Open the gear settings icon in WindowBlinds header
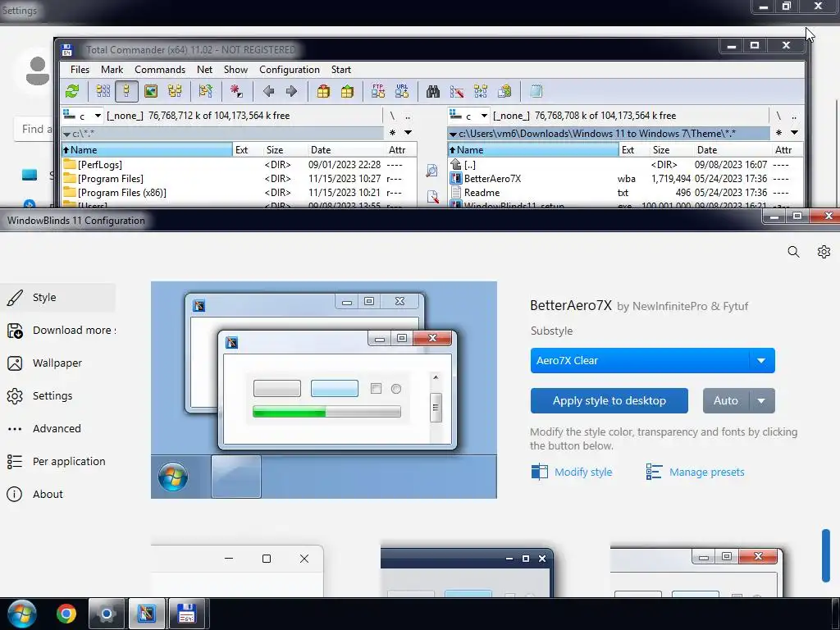The width and height of the screenshot is (840, 630). pyautogui.click(x=824, y=252)
